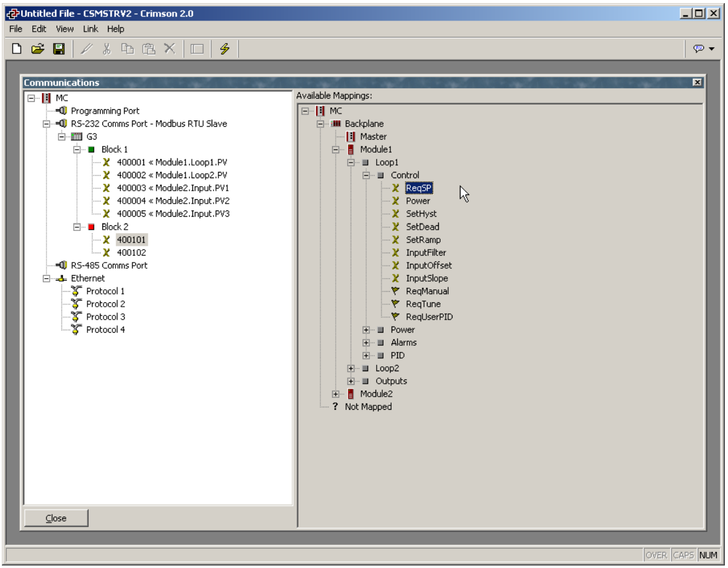Collapse the Module1 node

click(x=336, y=150)
